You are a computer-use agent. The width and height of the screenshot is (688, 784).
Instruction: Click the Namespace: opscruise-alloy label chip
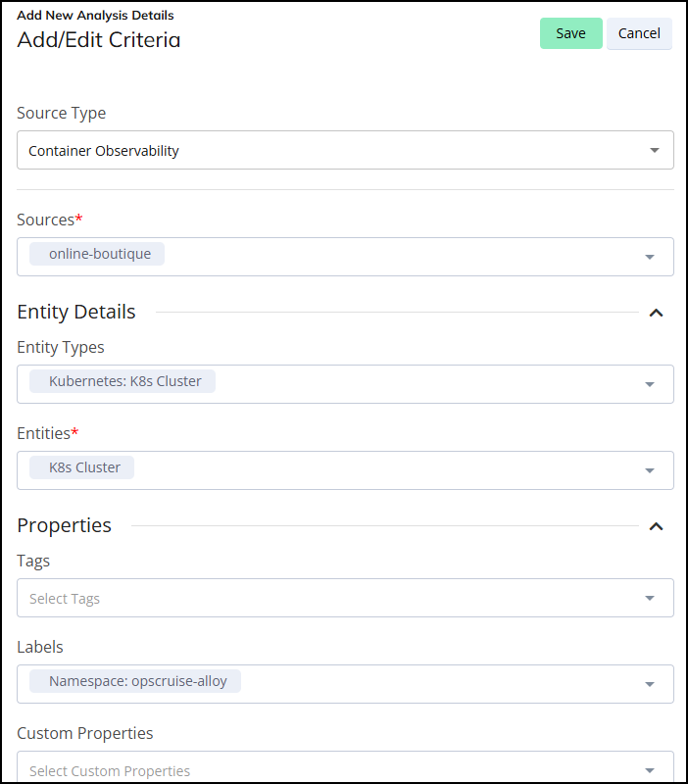coord(137,681)
